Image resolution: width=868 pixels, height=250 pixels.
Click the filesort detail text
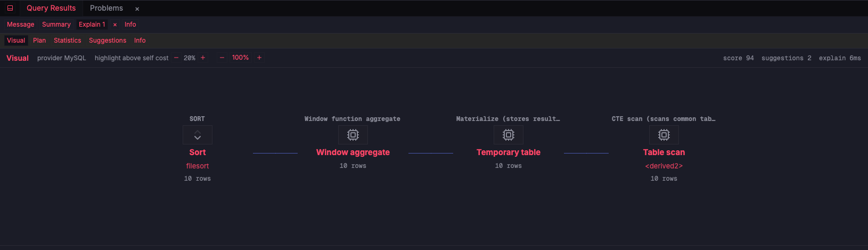[198, 166]
